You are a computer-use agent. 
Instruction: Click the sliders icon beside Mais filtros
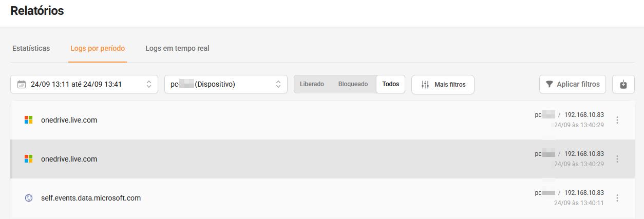[x=425, y=84]
